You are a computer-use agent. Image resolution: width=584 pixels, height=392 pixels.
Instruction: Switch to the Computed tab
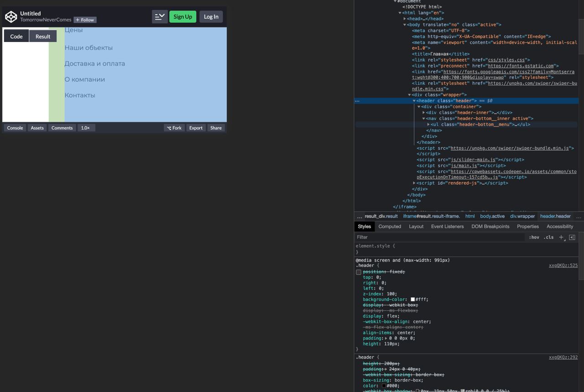click(390, 226)
